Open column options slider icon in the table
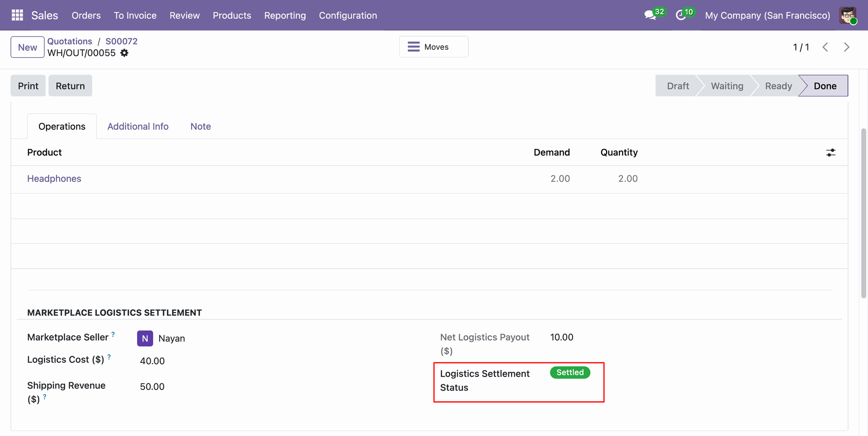The image size is (868, 436). point(831,153)
